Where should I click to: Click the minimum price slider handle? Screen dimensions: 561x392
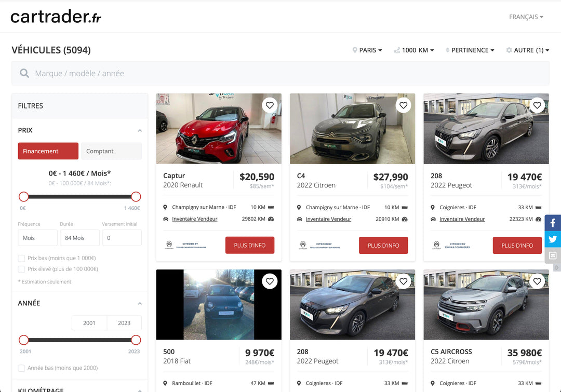point(23,196)
